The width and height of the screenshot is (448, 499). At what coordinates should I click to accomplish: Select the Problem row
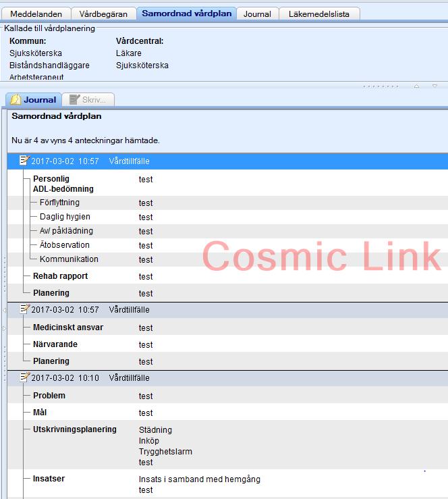point(227,396)
